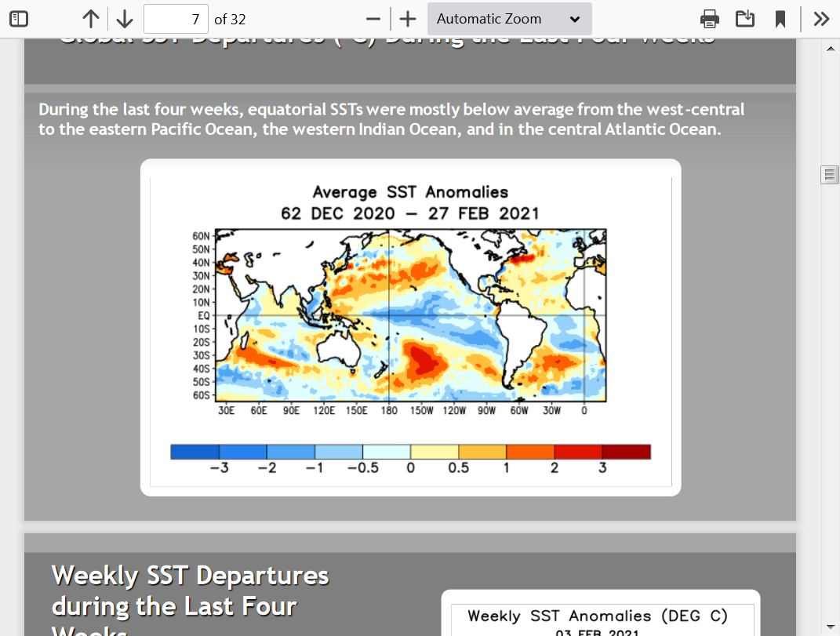Save the PDF with download icon
The image size is (840, 636).
(744, 20)
